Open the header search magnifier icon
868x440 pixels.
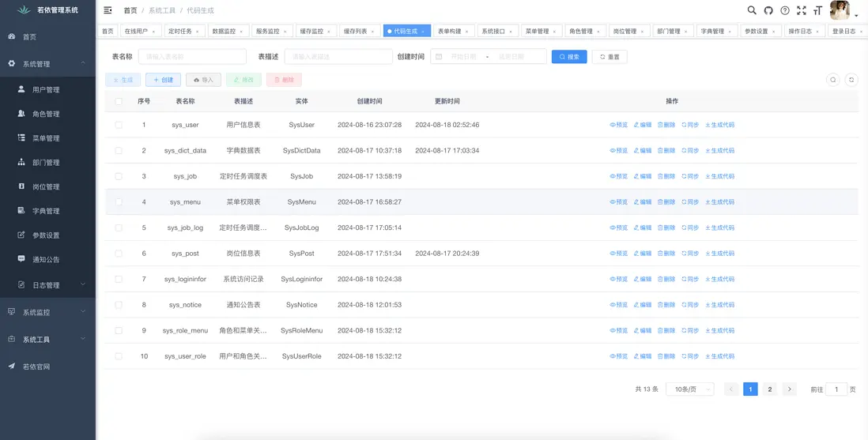click(752, 10)
